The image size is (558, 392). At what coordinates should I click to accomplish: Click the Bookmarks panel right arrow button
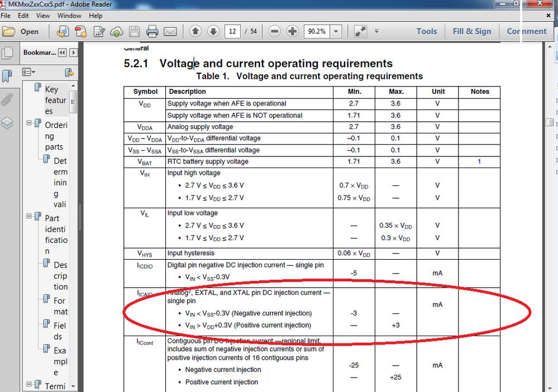(x=74, y=52)
